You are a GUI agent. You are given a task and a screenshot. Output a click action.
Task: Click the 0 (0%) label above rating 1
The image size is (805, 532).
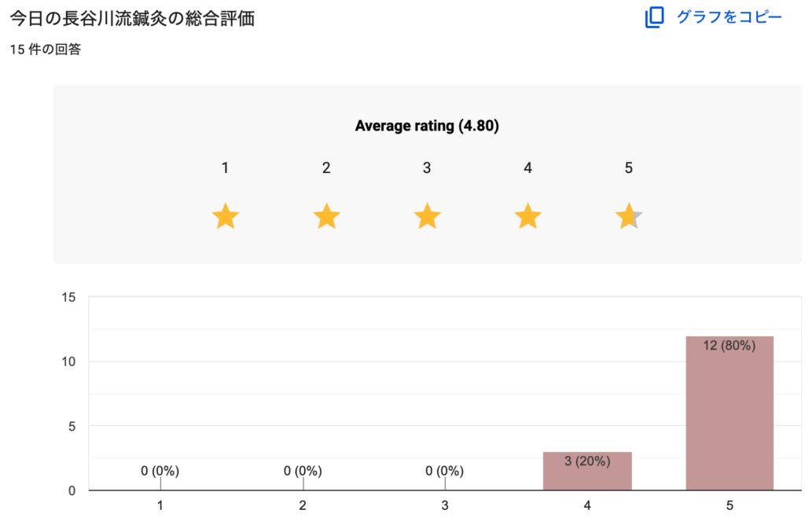(160, 471)
